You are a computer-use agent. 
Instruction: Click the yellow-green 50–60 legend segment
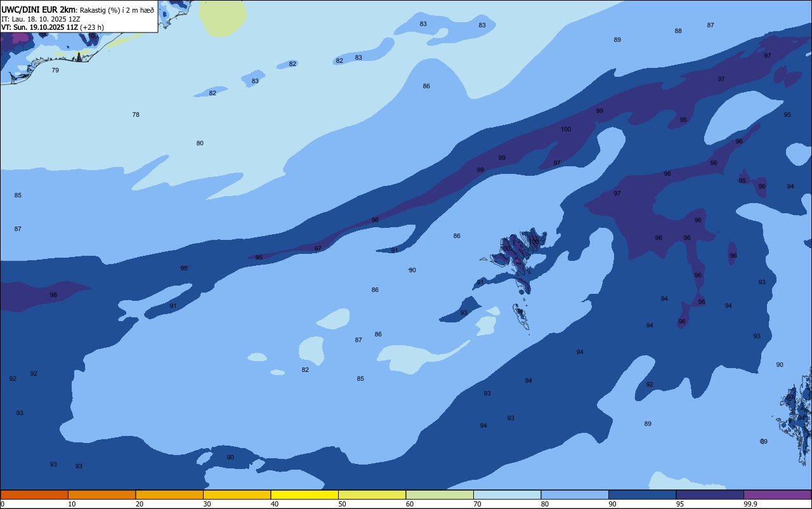pyautogui.click(x=372, y=494)
